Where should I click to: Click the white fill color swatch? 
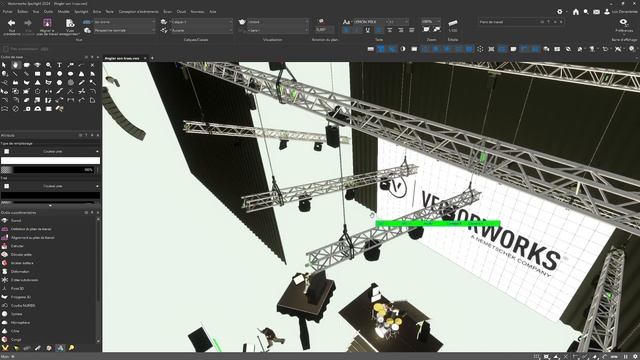50,160
